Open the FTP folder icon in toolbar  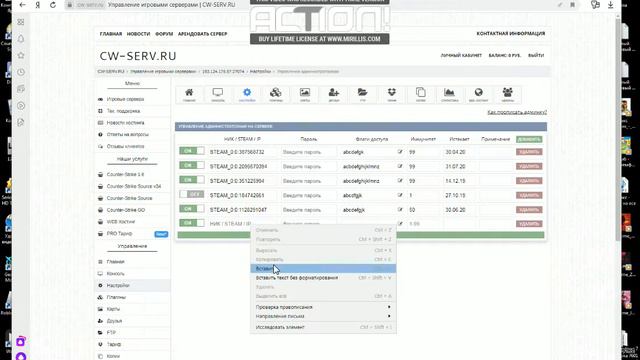click(x=362, y=95)
